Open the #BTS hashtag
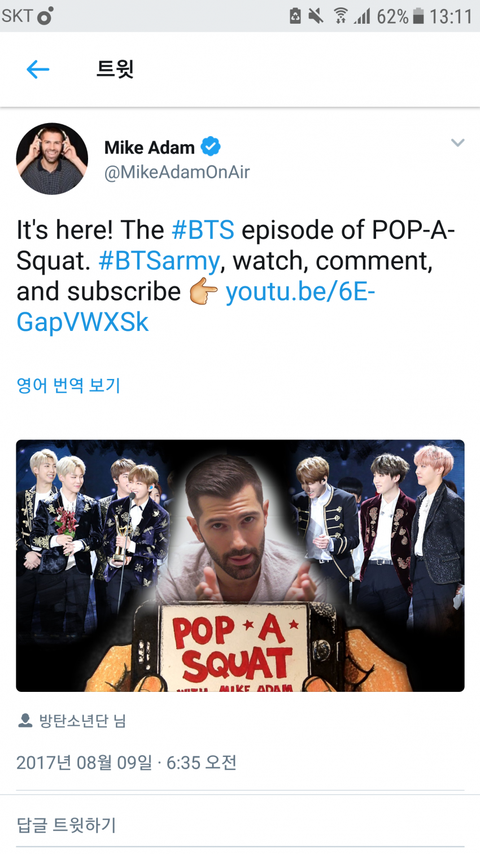 (203, 230)
